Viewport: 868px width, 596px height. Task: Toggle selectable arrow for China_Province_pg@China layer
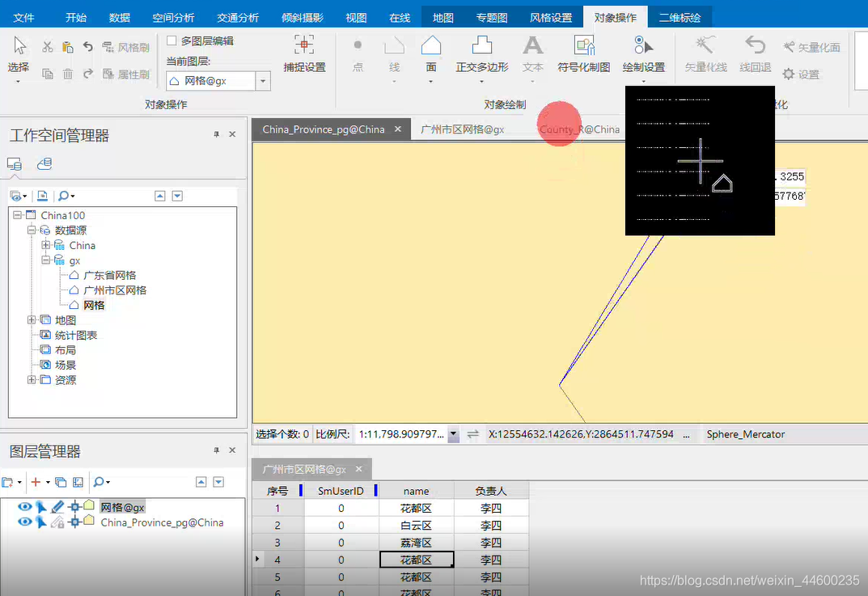coord(41,522)
